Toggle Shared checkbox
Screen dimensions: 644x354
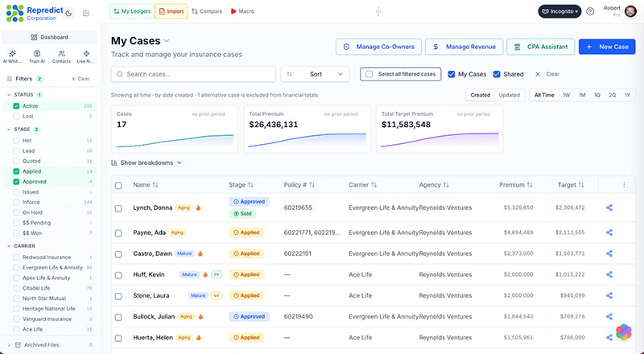pyautogui.click(x=497, y=74)
